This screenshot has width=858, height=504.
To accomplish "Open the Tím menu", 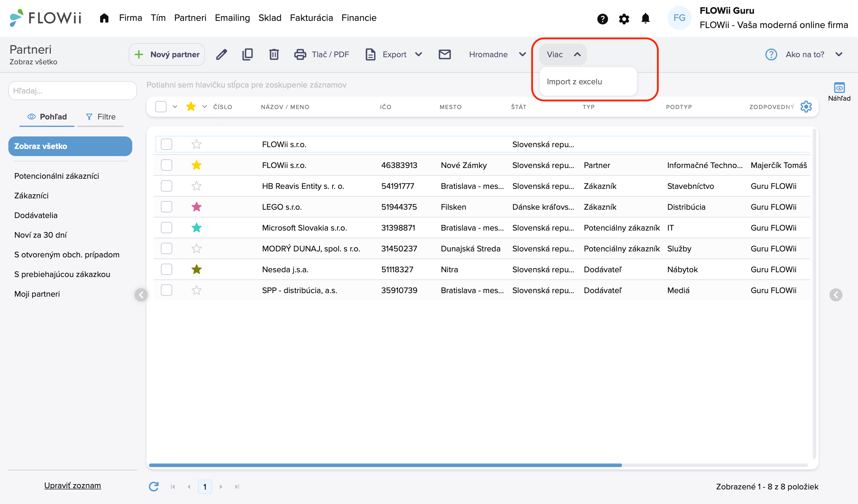I will pos(158,18).
